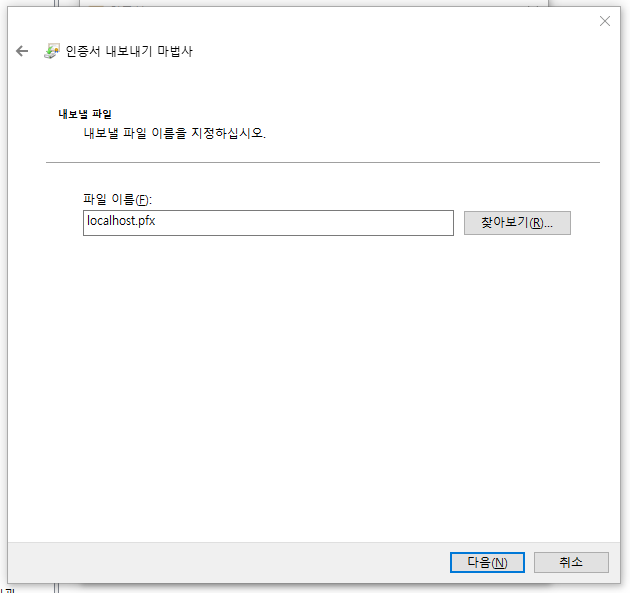Screen dimensions: 630x593
Task: Cancel the wizard with 취소 button
Action: [571, 562]
